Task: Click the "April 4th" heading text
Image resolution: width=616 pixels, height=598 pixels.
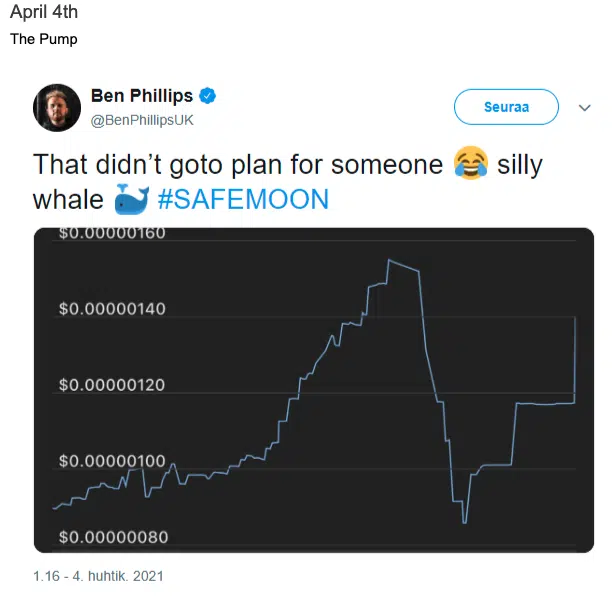Action: coord(44,13)
